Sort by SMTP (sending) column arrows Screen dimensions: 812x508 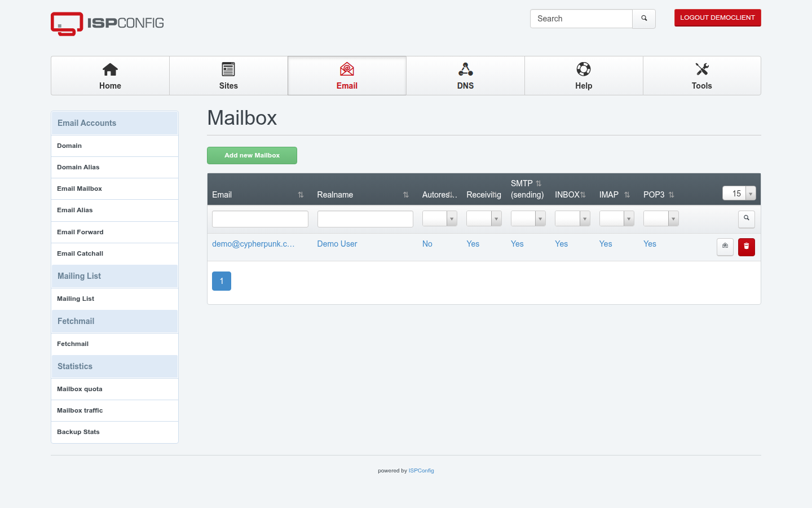coord(539,183)
